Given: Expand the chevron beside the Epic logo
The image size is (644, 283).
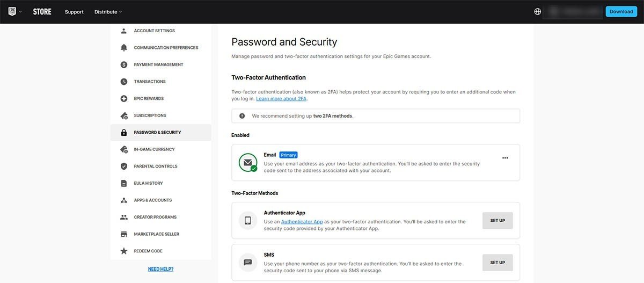Looking at the screenshot, I should coord(20,12).
